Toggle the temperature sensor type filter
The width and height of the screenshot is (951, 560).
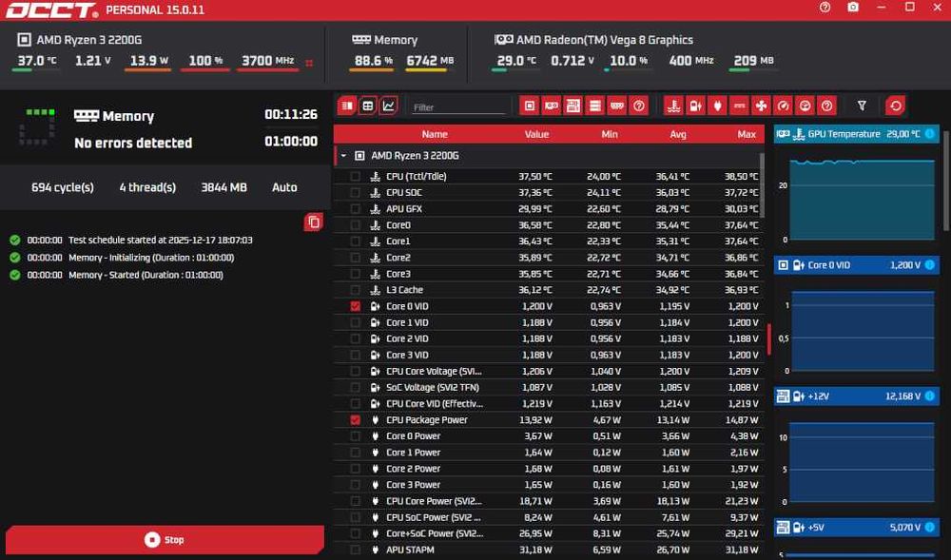pyautogui.click(x=674, y=106)
